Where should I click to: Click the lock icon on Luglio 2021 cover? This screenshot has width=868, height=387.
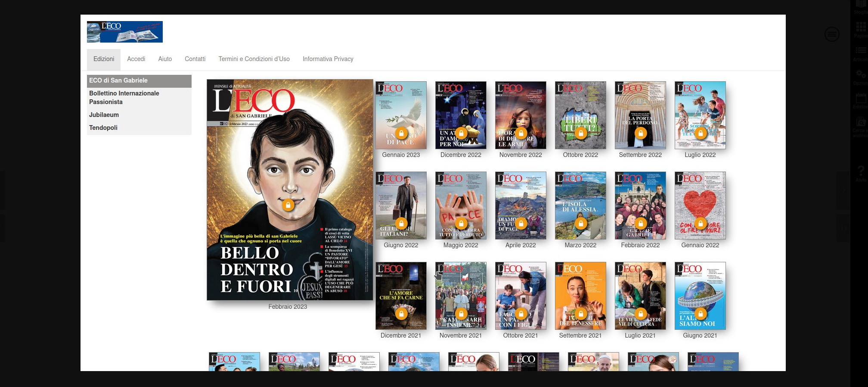click(x=641, y=313)
